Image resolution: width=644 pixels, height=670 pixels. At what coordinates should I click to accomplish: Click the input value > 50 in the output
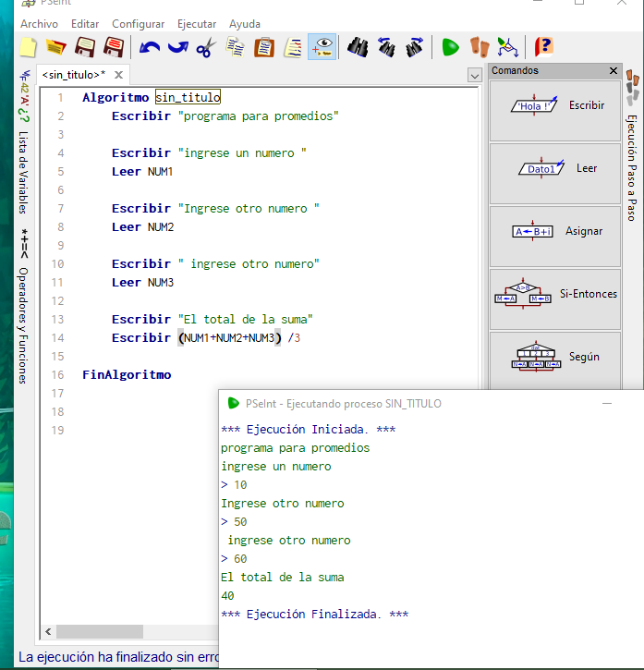tap(234, 522)
